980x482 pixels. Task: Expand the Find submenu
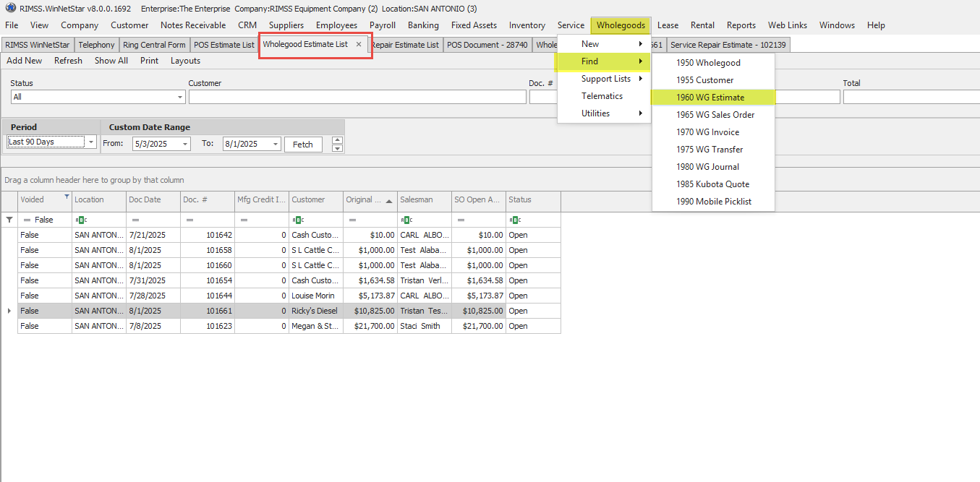coord(602,61)
